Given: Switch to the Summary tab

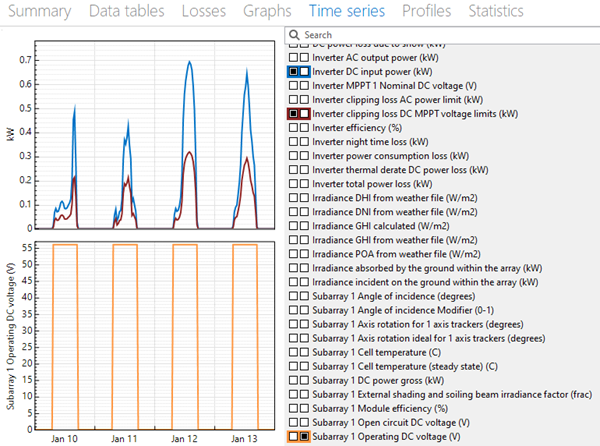Looking at the screenshot, I should click(x=40, y=11).
